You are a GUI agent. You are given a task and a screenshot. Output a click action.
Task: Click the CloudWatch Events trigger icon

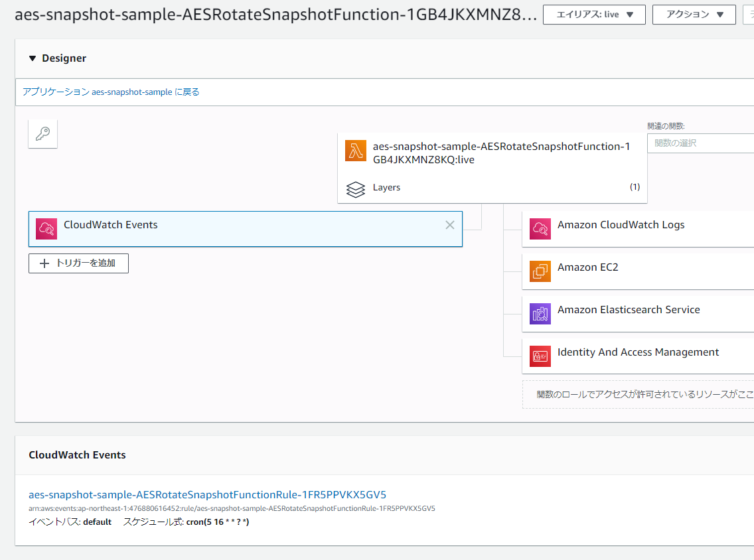point(46,229)
